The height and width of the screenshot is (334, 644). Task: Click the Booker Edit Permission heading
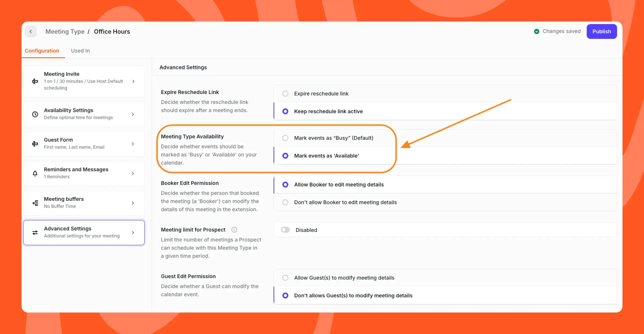(x=190, y=183)
